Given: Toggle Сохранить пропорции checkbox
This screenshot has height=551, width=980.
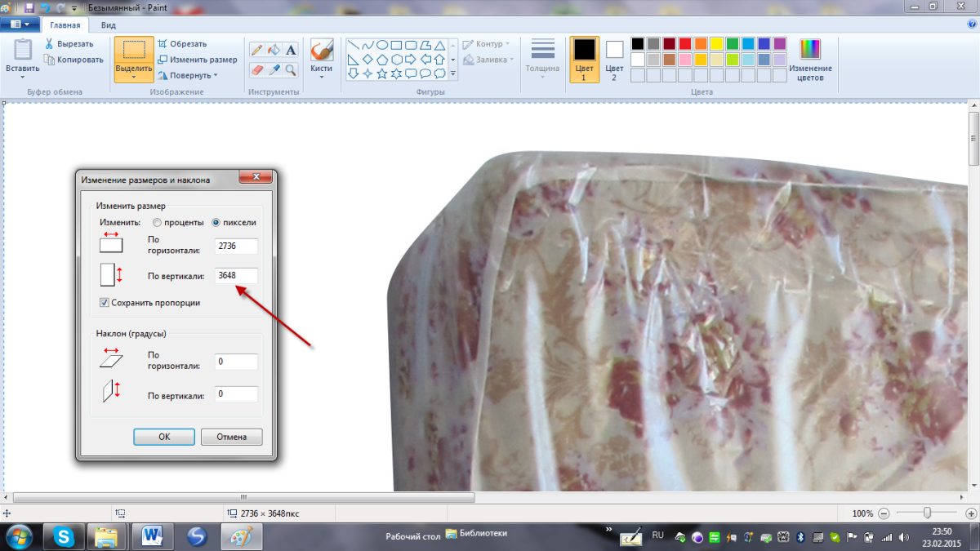Looking at the screenshot, I should click(x=105, y=302).
